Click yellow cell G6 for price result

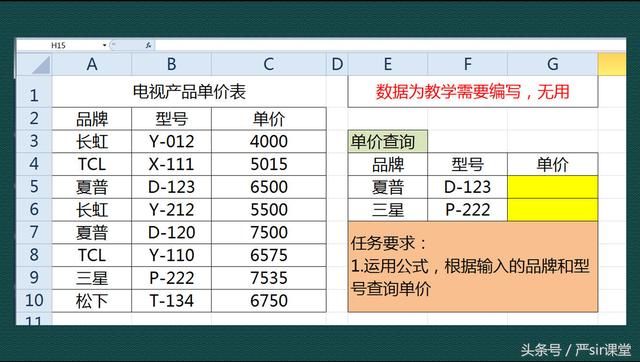[553, 210]
